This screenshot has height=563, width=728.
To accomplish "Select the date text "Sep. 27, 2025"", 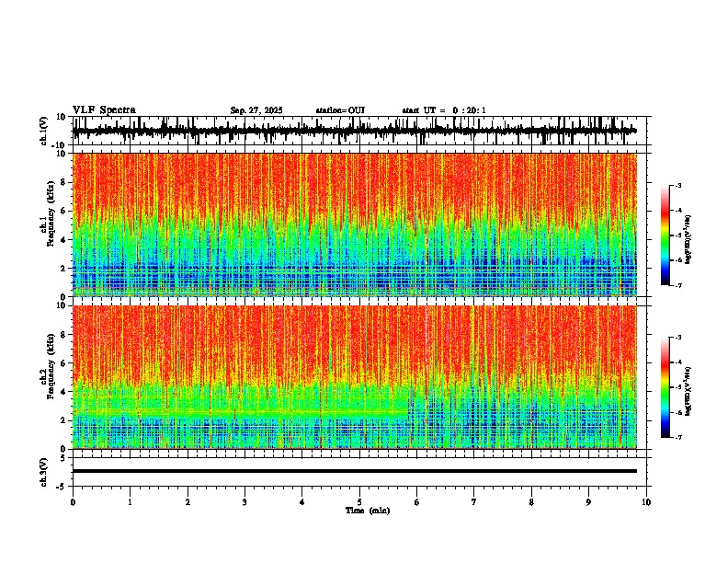I will pos(256,110).
